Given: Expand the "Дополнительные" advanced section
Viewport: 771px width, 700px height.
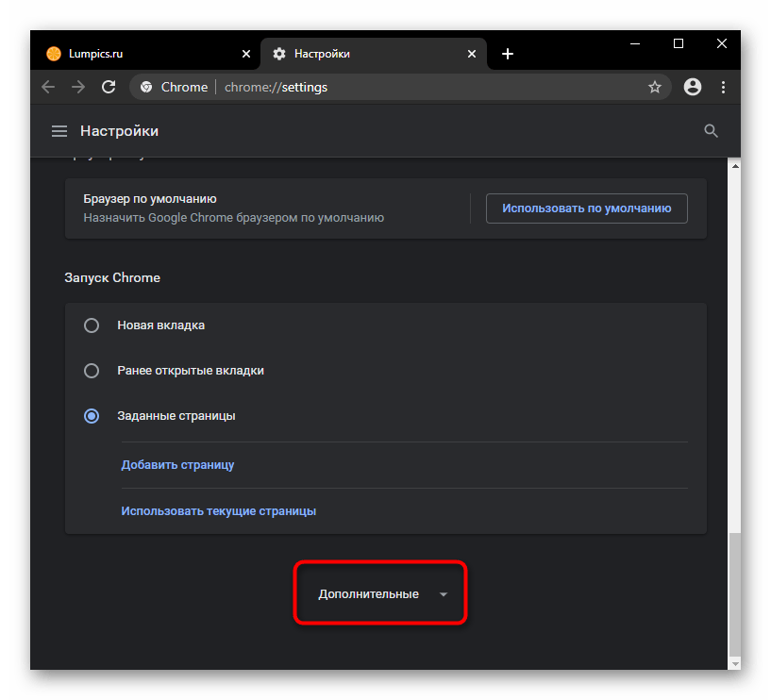Looking at the screenshot, I should (x=369, y=594).
